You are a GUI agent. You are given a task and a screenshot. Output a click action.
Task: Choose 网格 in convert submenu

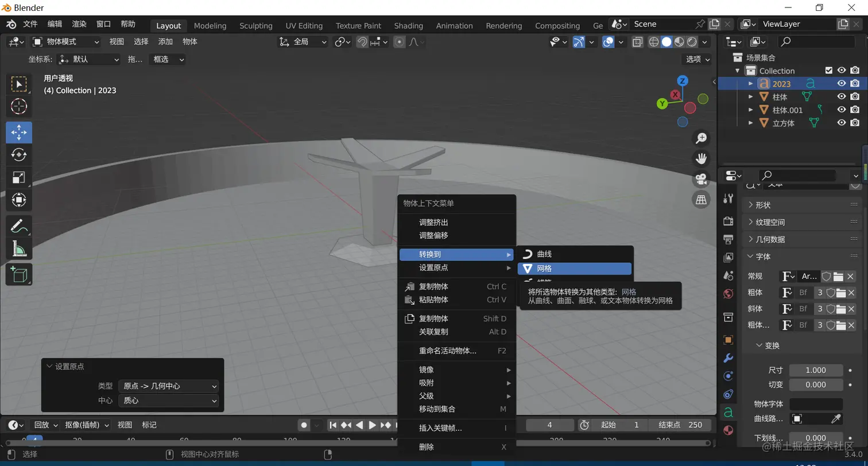(575, 269)
